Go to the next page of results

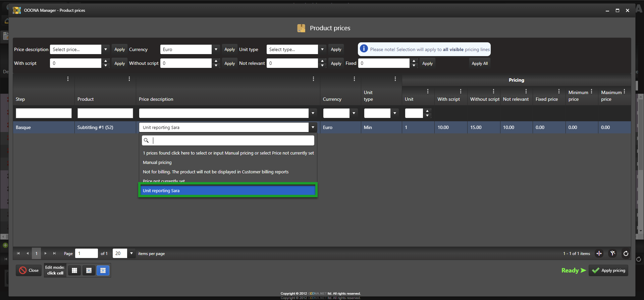46,254
